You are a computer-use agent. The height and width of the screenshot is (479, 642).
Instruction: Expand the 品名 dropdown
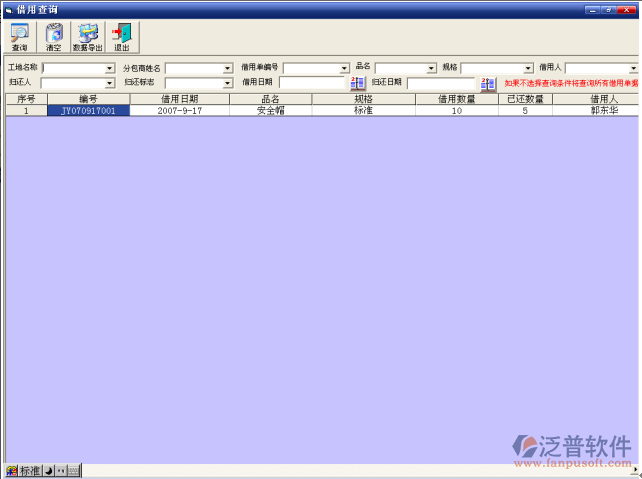pyautogui.click(x=431, y=68)
